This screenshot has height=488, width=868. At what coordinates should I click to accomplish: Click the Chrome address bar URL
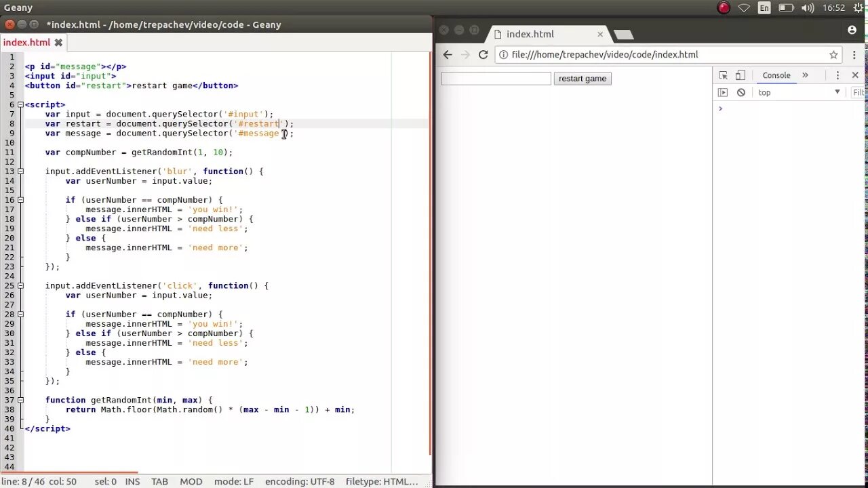[x=605, y=55]
